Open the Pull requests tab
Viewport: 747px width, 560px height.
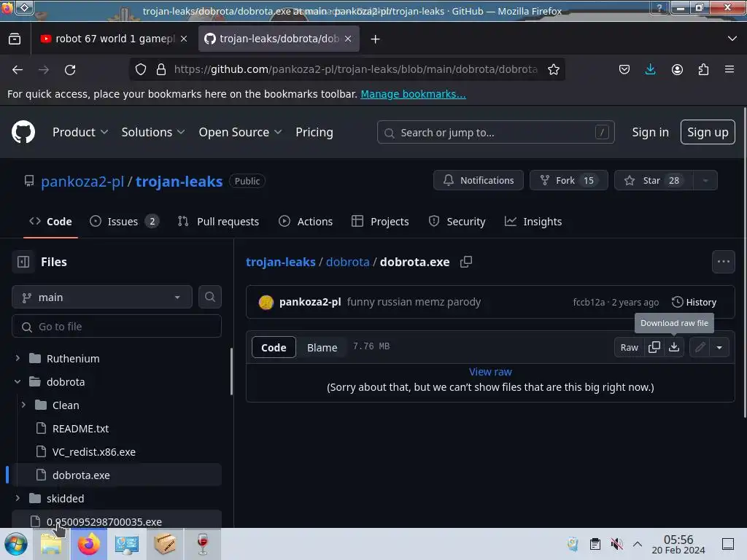point(218,222)
